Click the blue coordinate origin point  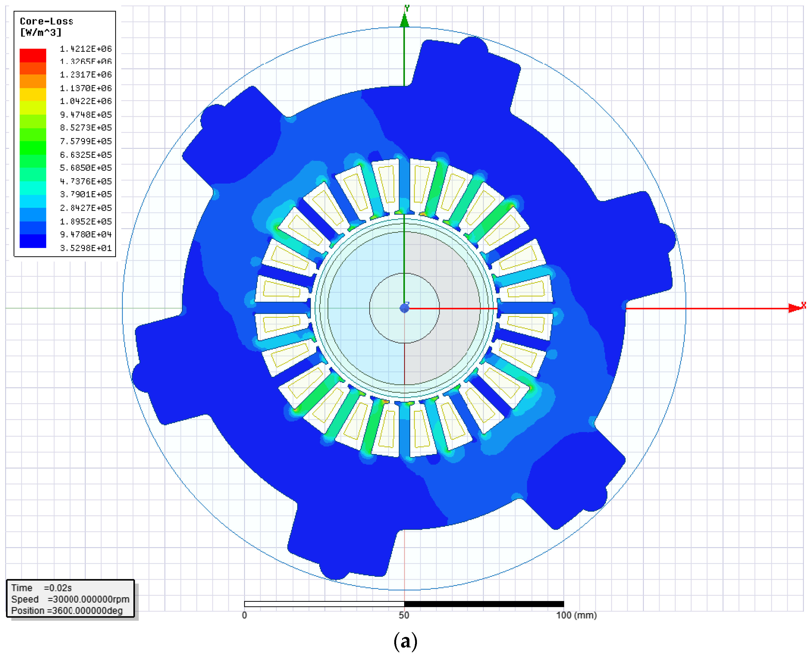404,308
